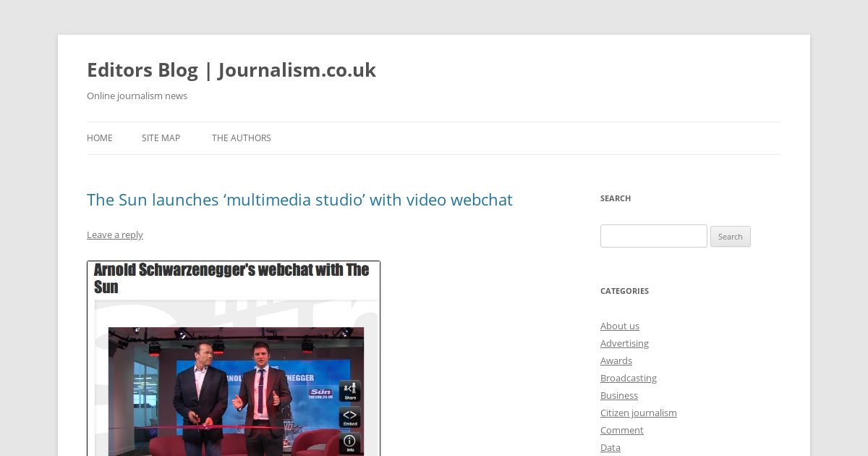This screenshot has height=456, width=868.
Task: Click the Share icon on the video
Action: pos(350,391)
